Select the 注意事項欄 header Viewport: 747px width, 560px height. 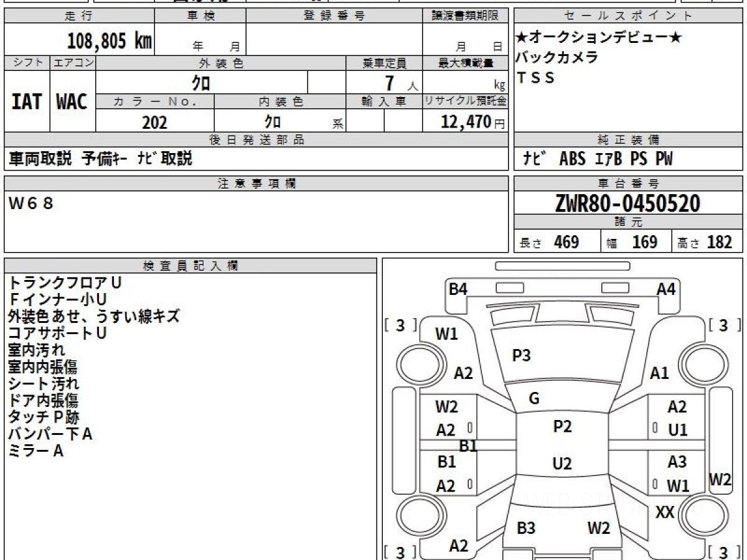click(256, 184)
